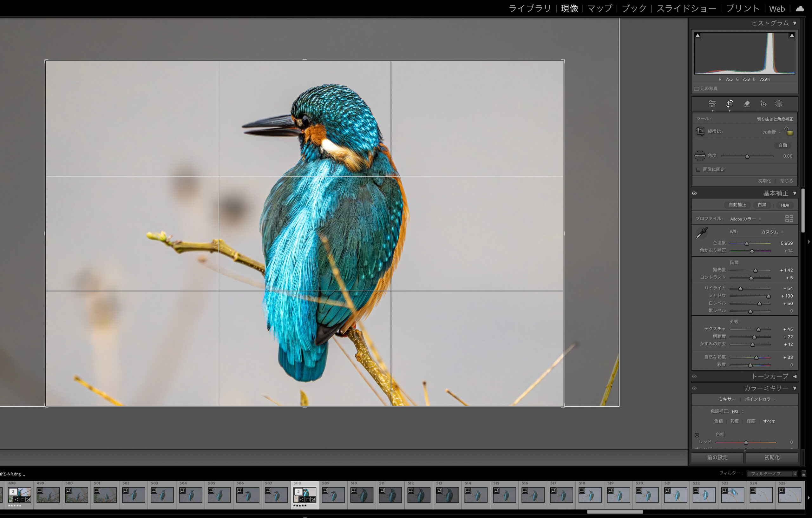Click the bottom-left crop corner handle

46,406
